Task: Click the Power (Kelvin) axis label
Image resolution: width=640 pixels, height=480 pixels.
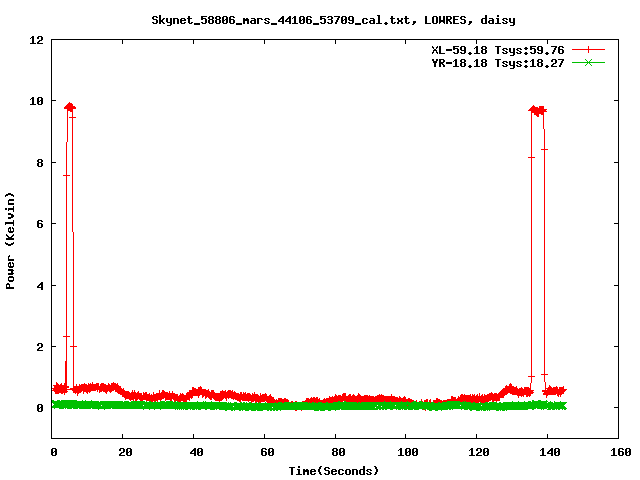Action: pyautogui.click(x=10, y=241)
